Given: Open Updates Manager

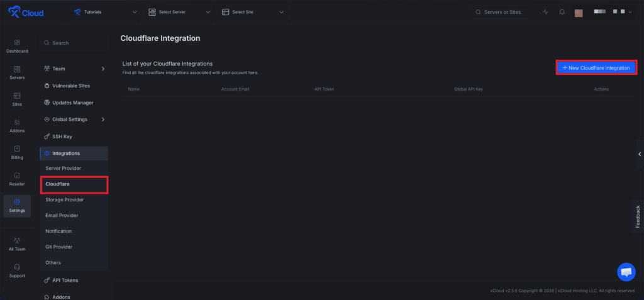Looking at the screenshot, I should tap(74, 103).
